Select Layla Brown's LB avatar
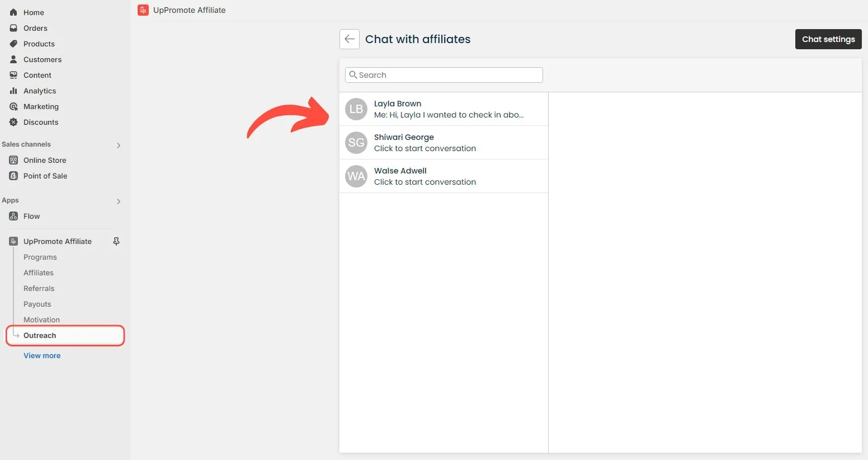 (x=356, y=109)
